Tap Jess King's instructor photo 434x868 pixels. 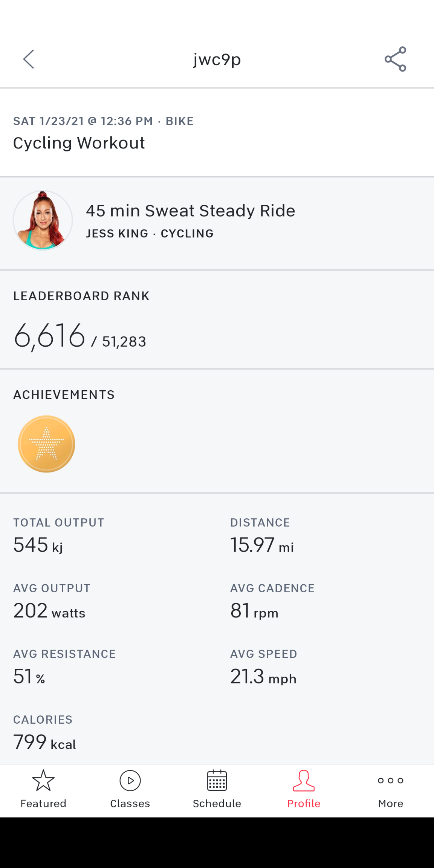(x=43, y=220)
